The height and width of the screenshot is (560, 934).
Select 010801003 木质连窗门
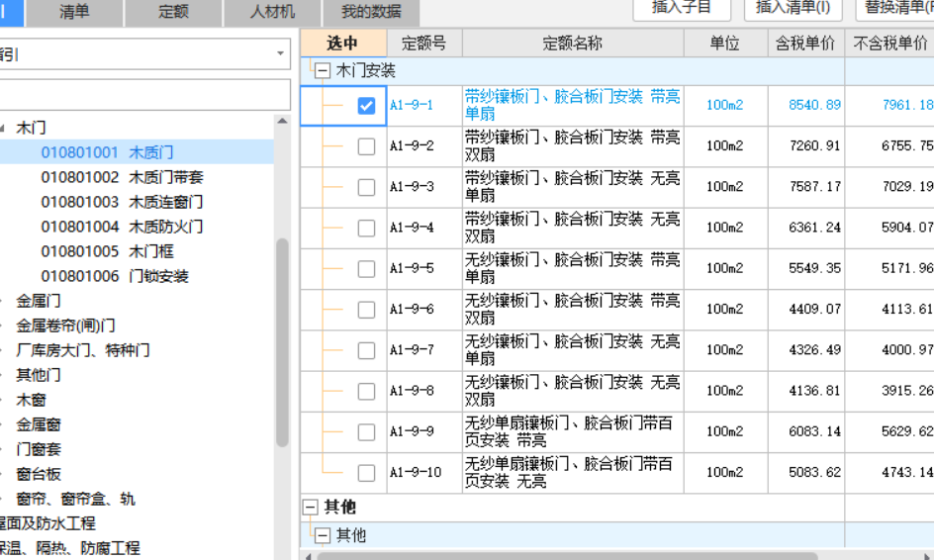click(122, 202)
